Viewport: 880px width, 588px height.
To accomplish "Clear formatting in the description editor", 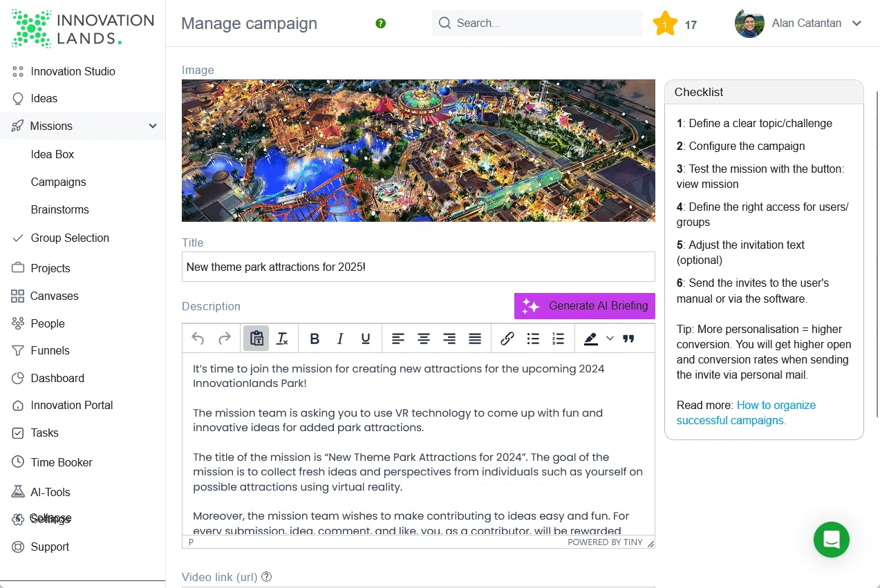I will [x=282, y=339].
